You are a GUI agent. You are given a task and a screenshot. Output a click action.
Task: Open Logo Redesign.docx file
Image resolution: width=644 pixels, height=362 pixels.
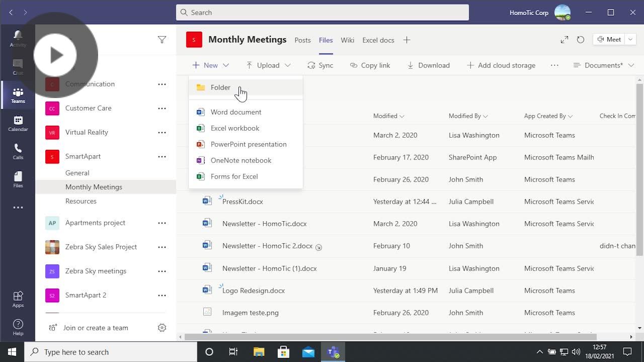(x=254, y=291)
